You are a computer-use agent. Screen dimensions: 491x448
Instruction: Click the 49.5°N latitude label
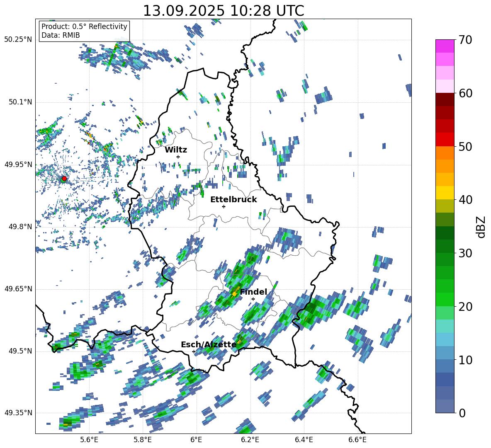point(20,351)
